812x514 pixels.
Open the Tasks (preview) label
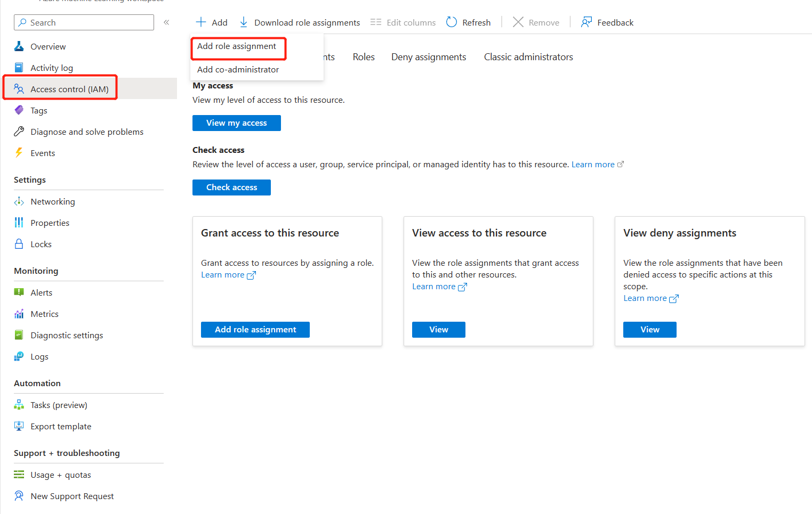click(59, 405)
